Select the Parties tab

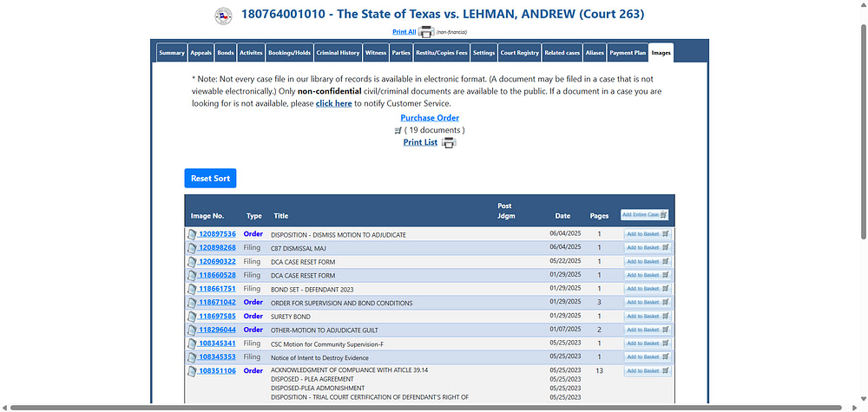(401, 53)
